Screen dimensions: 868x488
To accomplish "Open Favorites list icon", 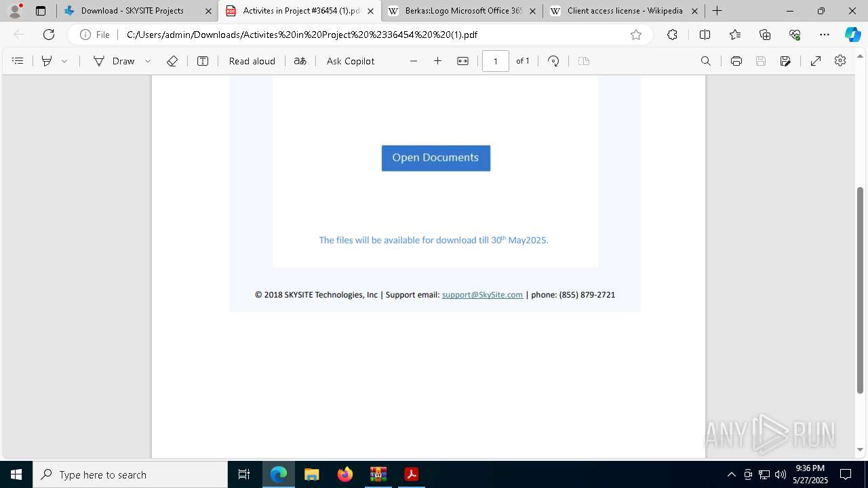I will tap(735, 35).
